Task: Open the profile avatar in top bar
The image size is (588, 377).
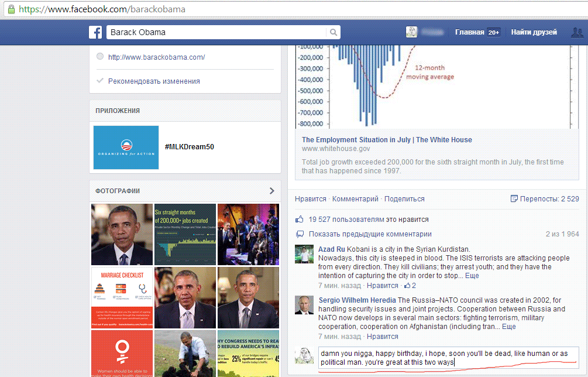Action: tap(412, 32)
